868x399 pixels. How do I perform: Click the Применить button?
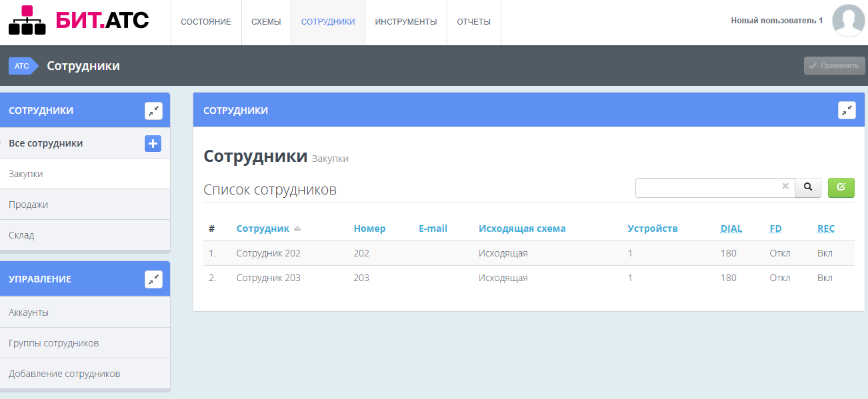(834, 65)
